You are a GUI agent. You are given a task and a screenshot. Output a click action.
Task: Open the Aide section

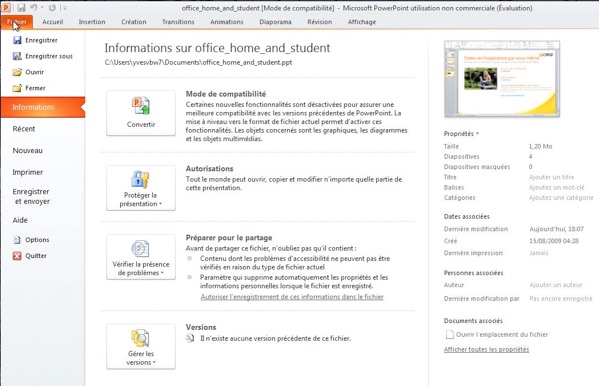tap(20, 220)
